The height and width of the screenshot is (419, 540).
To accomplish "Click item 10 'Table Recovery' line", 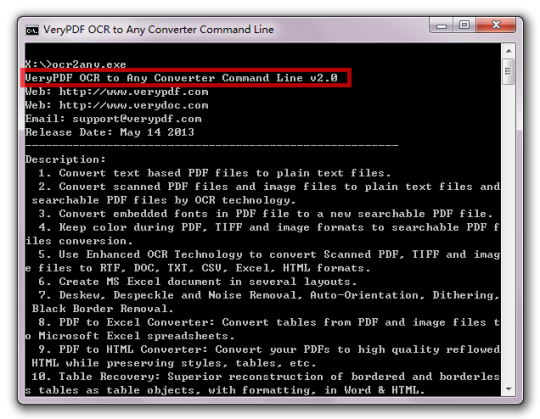I will coord(266,376).
